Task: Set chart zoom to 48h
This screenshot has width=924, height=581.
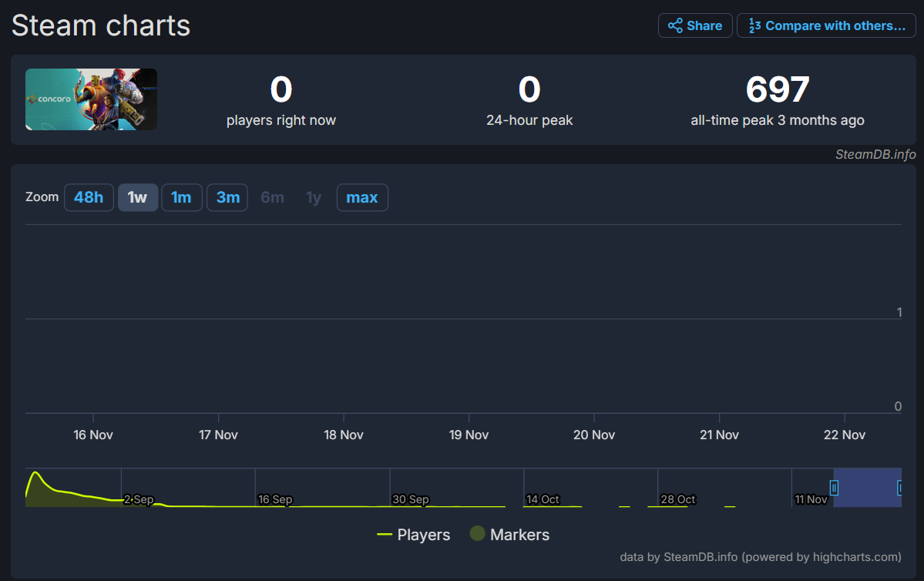Action: coord(89,197)
